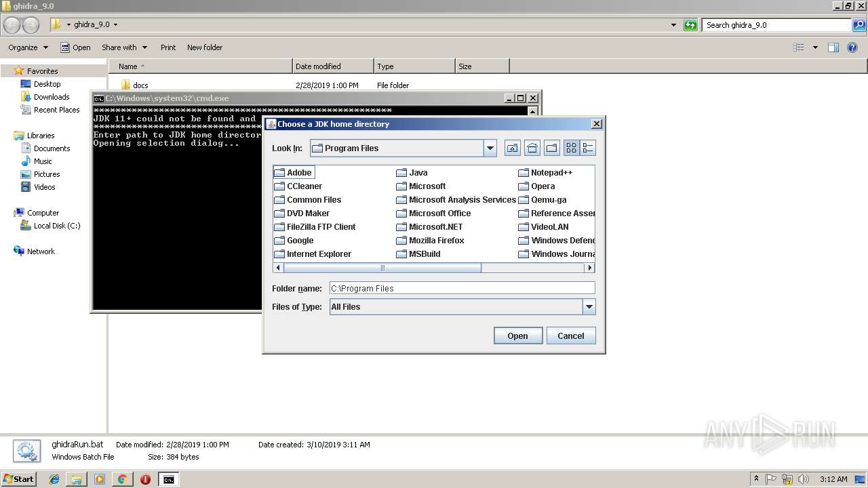Viewport: 868px width, 488px height.
Task: Sort by Name column header
Action: [200, 66]
